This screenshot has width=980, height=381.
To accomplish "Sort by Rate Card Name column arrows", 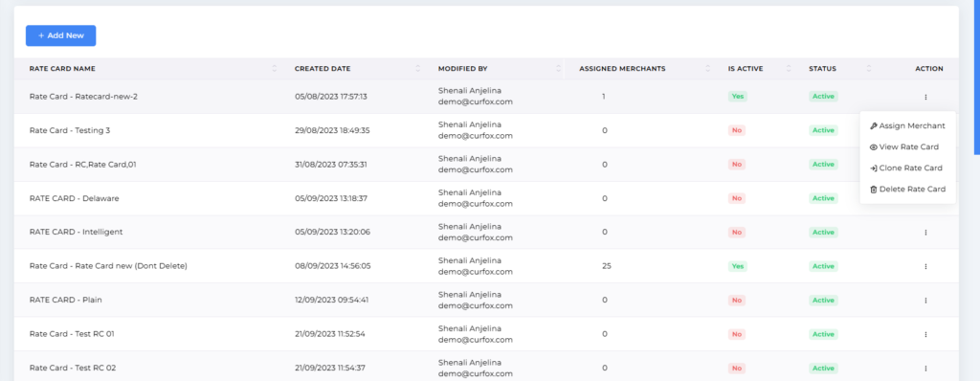I will pyautogui.click(x=275, y=69).
